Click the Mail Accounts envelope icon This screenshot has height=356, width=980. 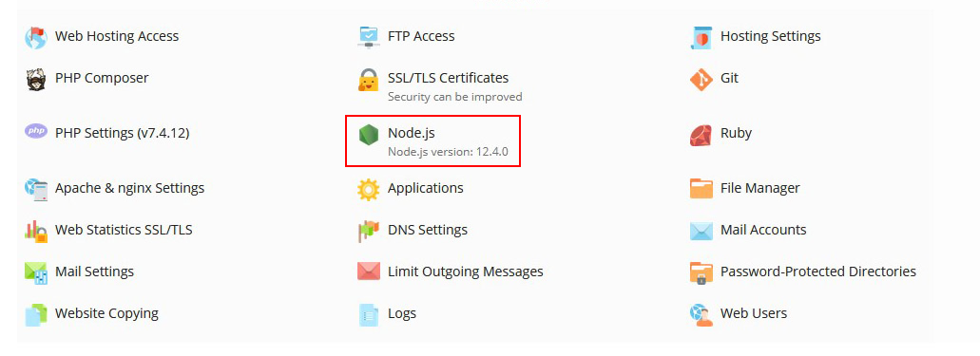tap(701, 231)
